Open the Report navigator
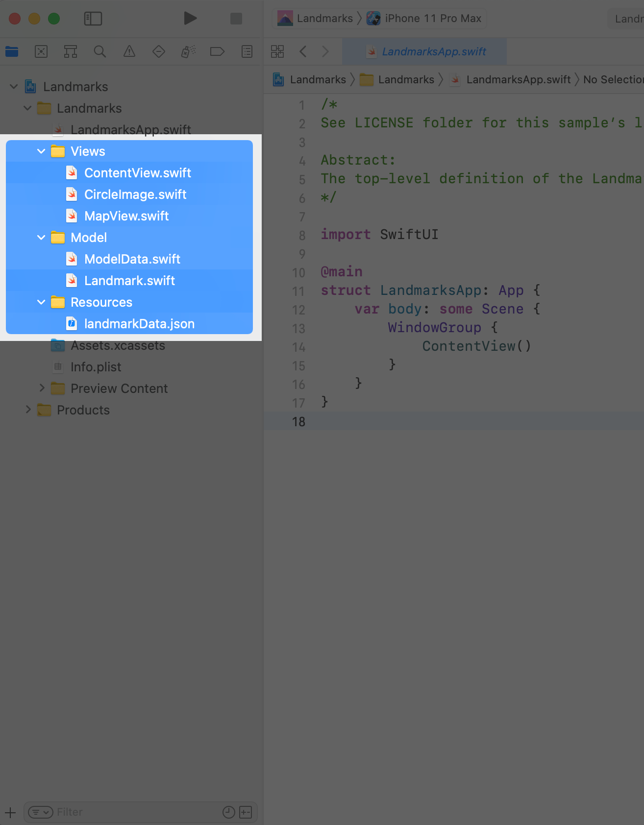Image resolution: width=644 pixels, height=825 pixels. (x=247, y=51)
